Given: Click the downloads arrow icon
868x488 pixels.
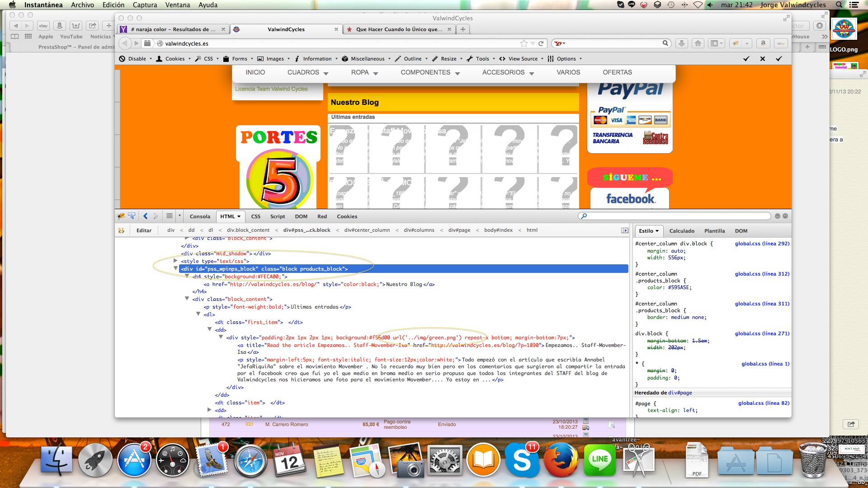Looking at the screenshot, I should [681, 43].
